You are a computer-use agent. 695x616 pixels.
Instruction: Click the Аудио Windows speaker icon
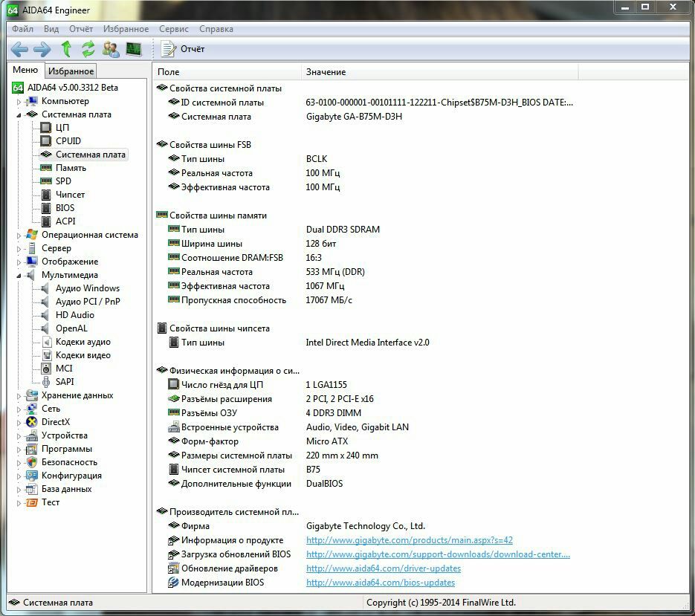(x=45, y=288)
